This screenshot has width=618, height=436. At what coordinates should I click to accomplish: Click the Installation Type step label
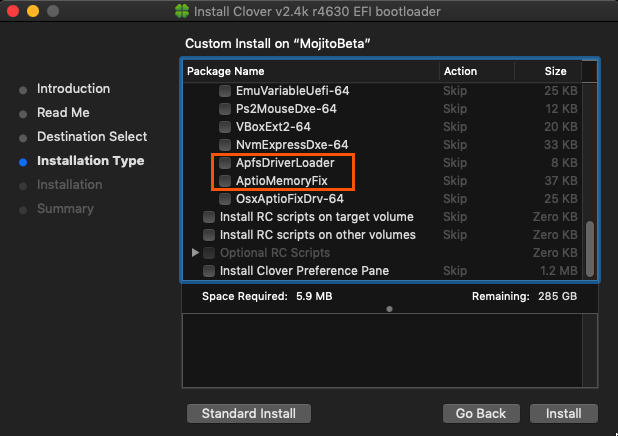(x=91, y=161)
